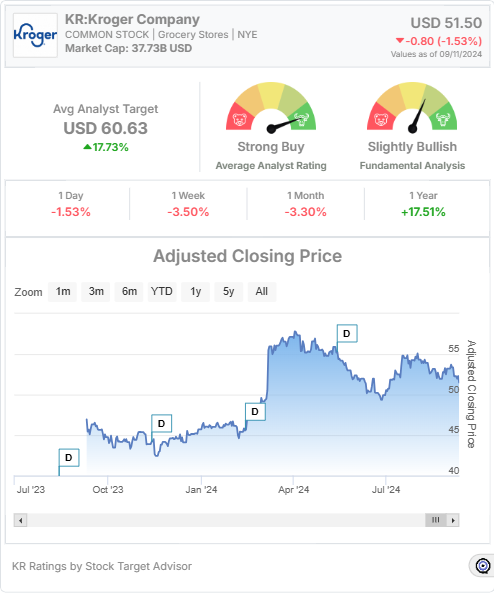The image size is (494, 593).
Task: Switch chart zoom to YTD
Action: [x=162, y=292]
